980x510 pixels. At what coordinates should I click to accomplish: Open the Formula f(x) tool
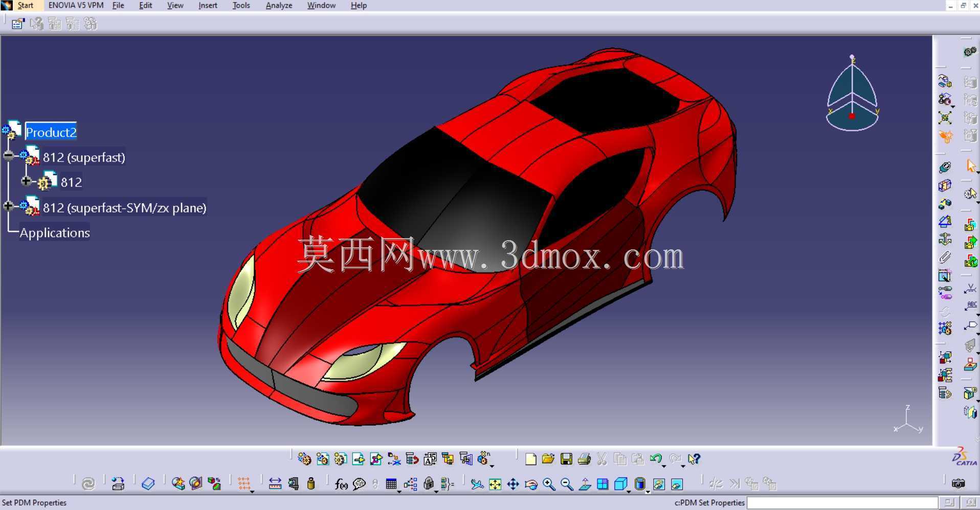pos(341,484)
